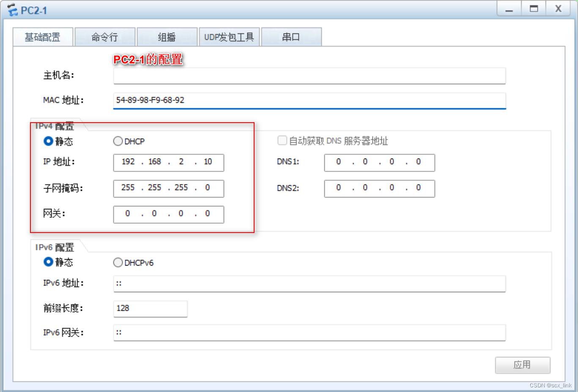Click last octet of DNS2 field

click(419, 188)
